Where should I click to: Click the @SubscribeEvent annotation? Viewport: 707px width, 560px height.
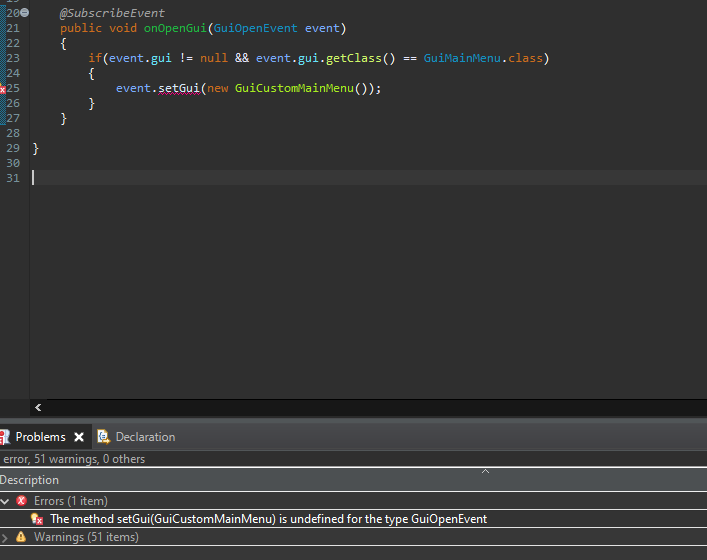click(112, 13)
